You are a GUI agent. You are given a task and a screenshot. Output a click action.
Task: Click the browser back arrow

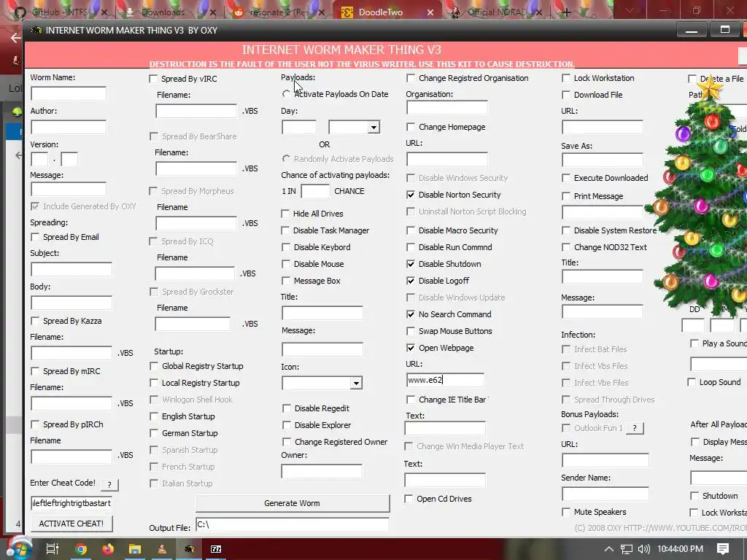16,38
